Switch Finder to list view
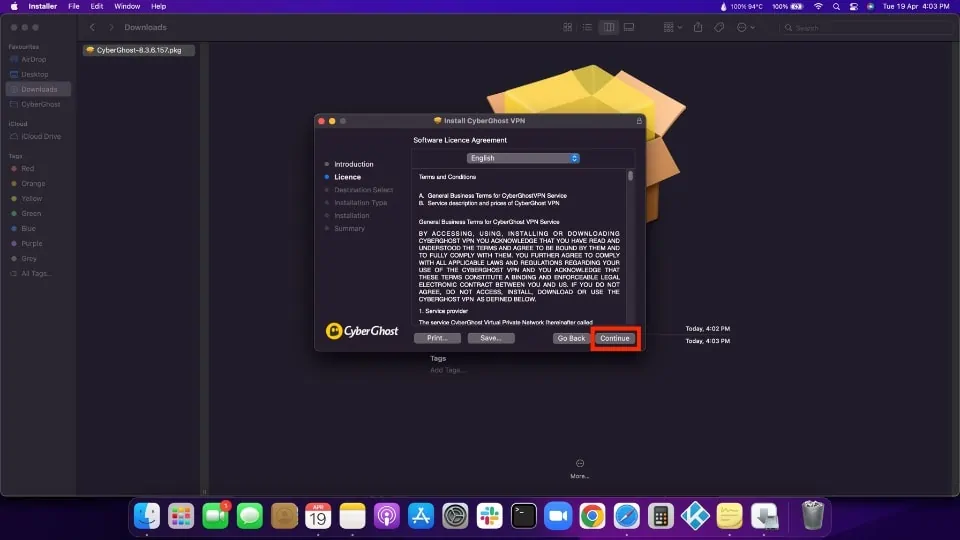960x540 pixels. pos(587,28)
